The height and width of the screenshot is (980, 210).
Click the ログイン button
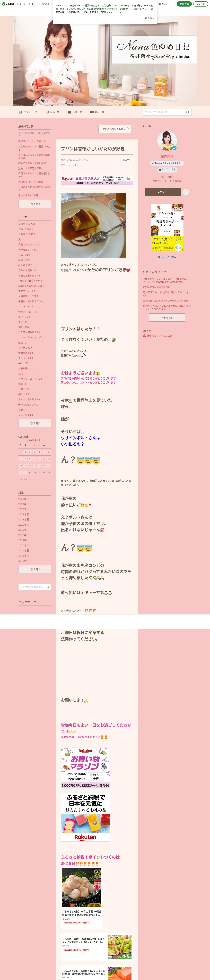(201, 4)
